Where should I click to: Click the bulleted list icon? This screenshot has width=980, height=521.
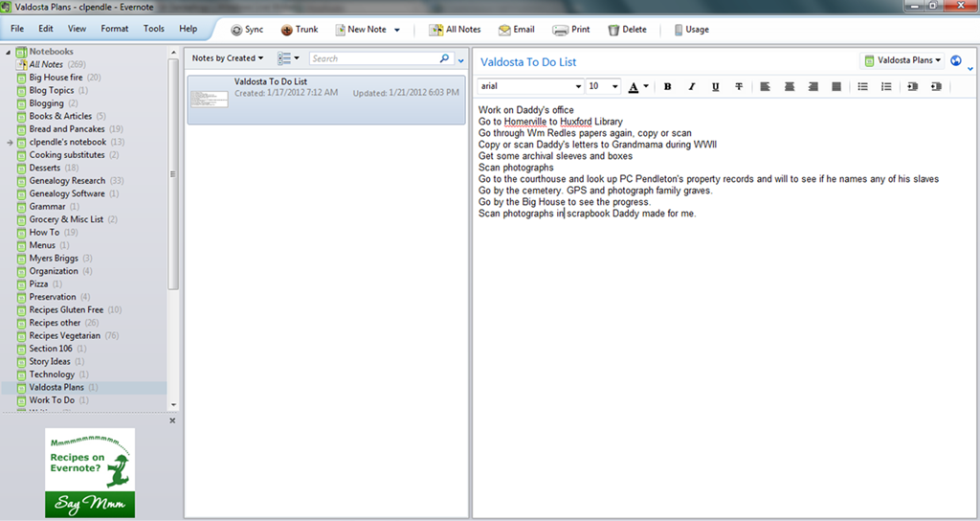click(x=862, y=86)
